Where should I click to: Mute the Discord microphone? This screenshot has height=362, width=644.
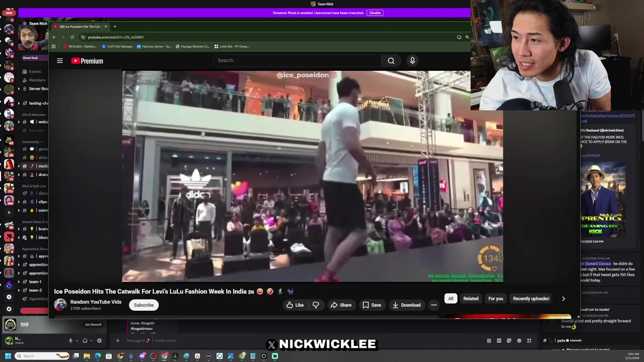click(x=70, y=340)
